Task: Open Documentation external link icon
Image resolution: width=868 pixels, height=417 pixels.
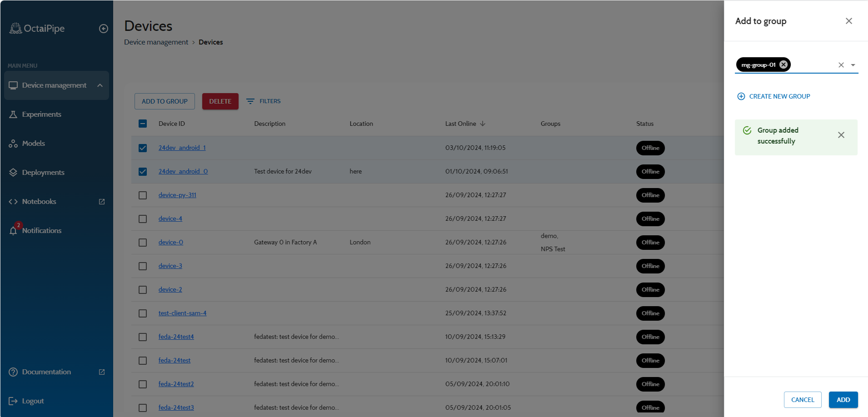Action: (x=102, y=372)
